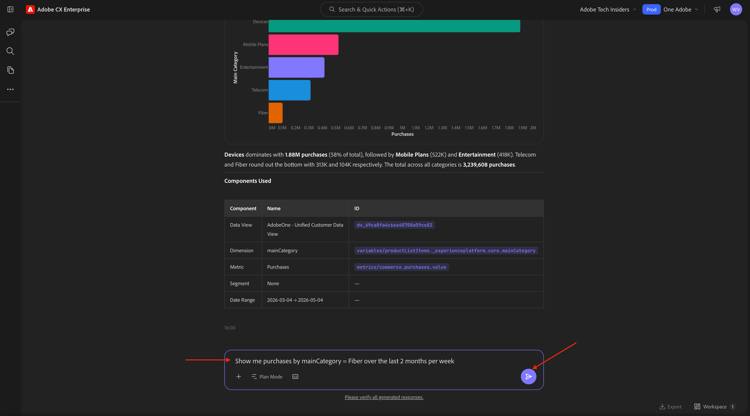Click the Date Range row label
The height and width of the screenshot is (416, 750).
(242, 300)
